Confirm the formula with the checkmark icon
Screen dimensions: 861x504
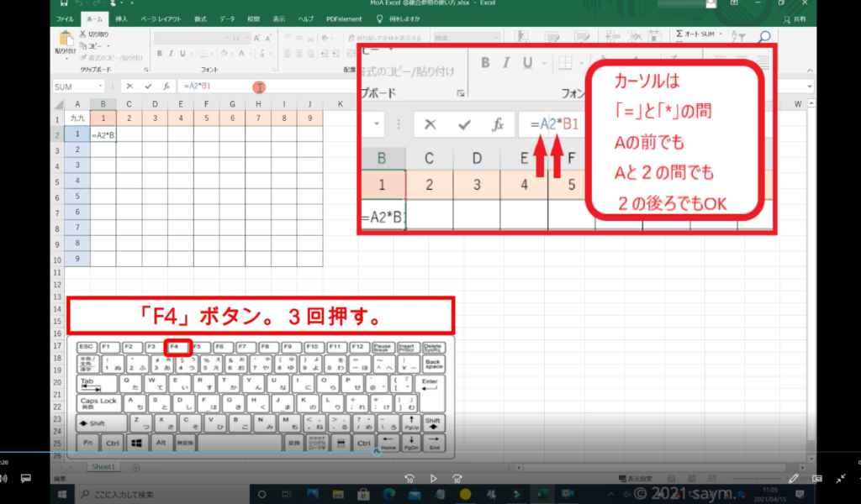pyautogui.click(x=148, y=87)
